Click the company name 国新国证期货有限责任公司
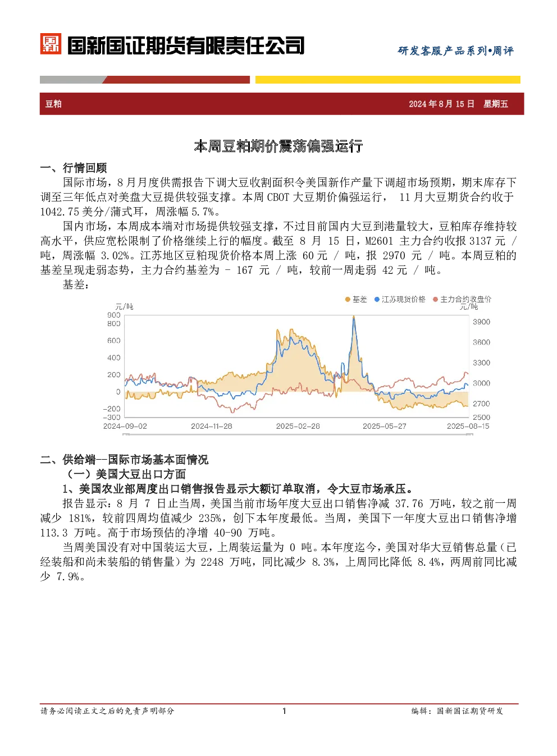557x756 pixels. [186, 45]
